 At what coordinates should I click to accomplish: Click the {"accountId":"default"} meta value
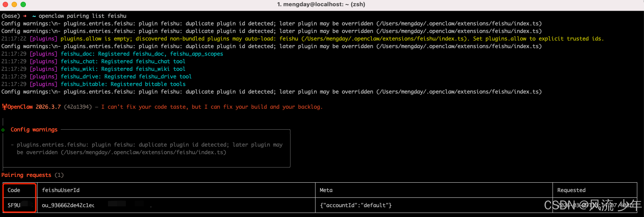pos(356,205)
